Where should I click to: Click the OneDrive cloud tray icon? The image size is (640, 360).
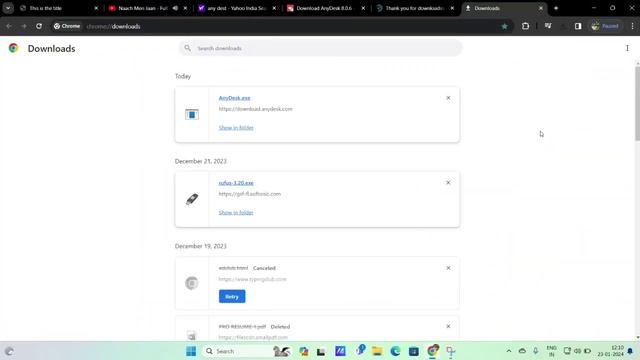[x=522, y=351]
